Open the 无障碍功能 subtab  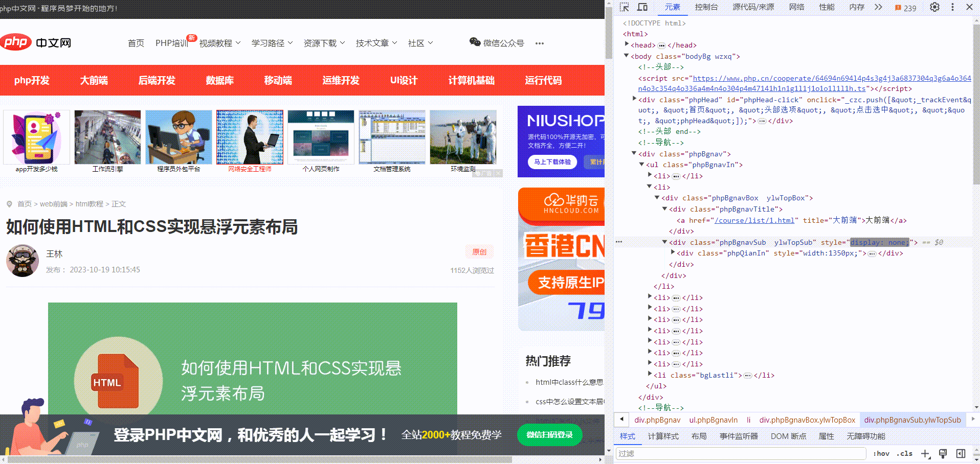pyautogui.click(x=865, y=436)
